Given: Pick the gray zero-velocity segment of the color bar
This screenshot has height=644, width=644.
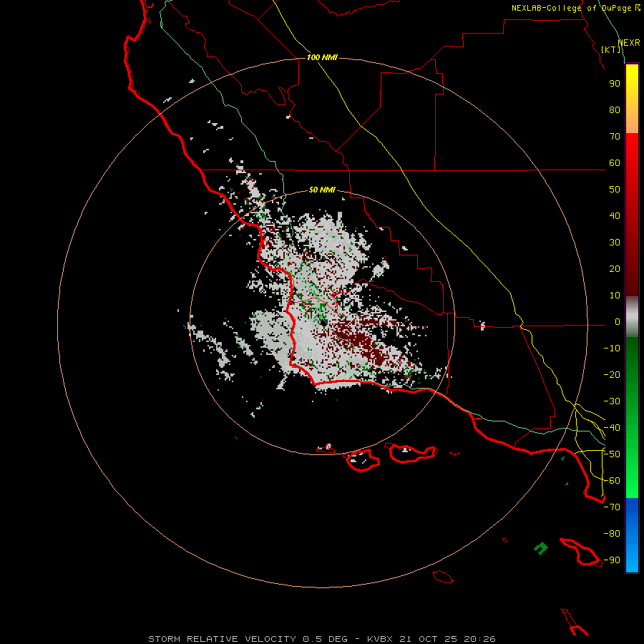Looking at the screenshot, I should [632, 317].
